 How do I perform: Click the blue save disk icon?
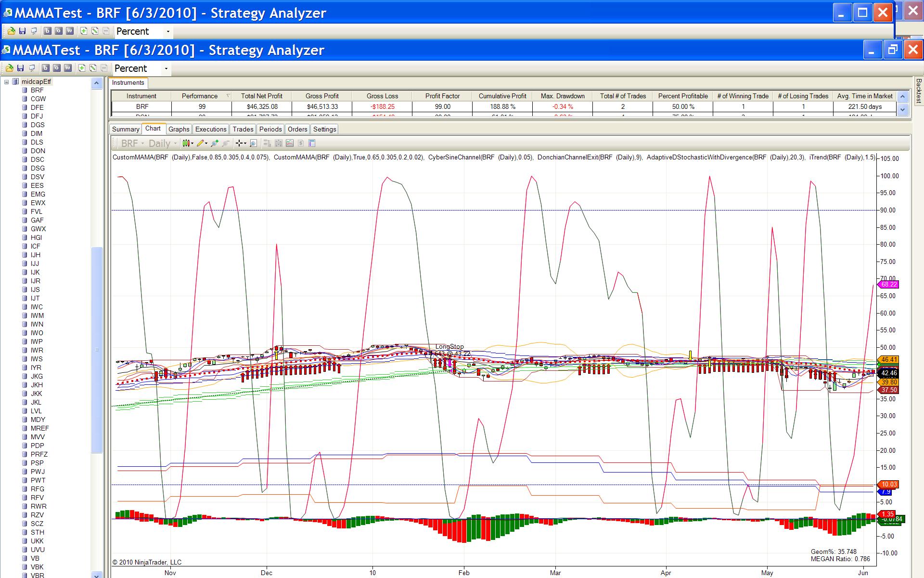(21, 68)
